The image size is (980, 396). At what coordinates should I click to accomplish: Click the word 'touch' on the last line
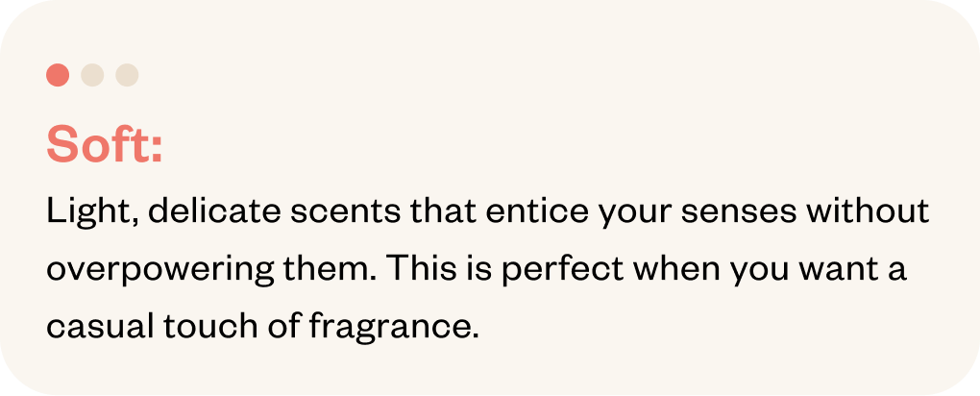coord(200,328)
